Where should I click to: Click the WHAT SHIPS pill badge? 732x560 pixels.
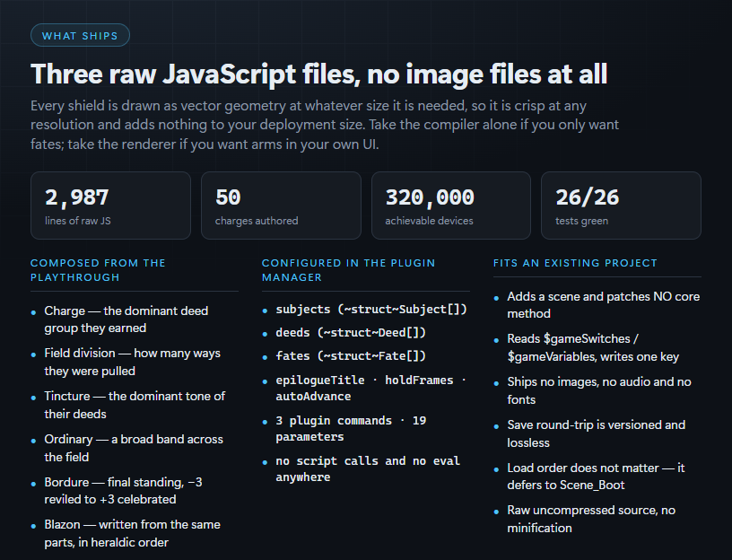[80, 36]
